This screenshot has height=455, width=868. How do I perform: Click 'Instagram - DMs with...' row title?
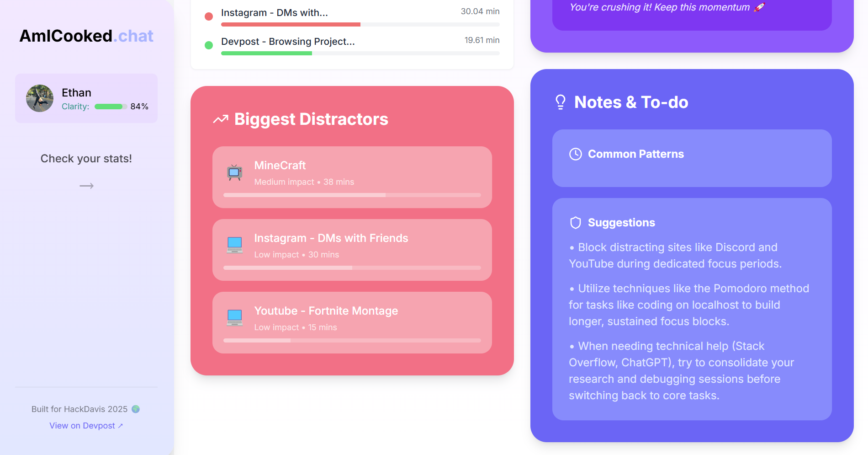tap(275, 13)
